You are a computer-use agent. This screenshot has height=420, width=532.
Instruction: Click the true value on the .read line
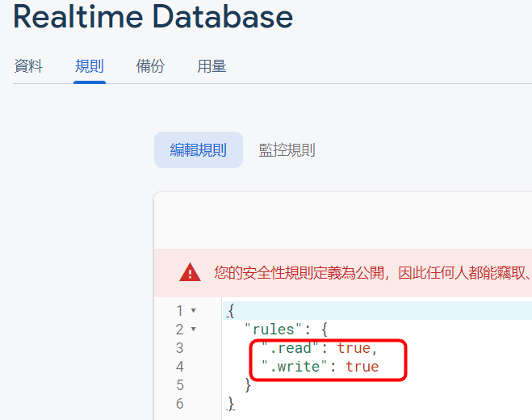coord(354,348)
